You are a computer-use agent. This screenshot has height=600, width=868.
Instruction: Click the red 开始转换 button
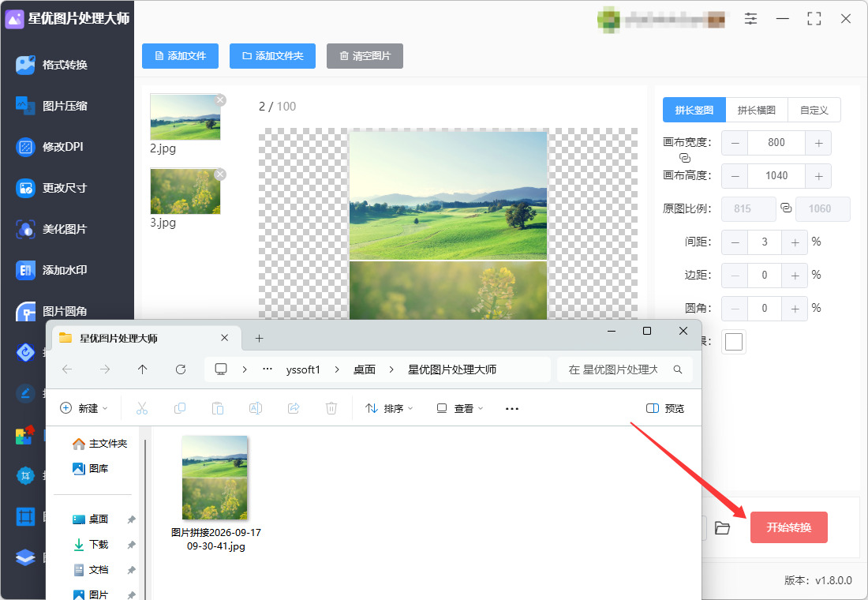[789, 527]
